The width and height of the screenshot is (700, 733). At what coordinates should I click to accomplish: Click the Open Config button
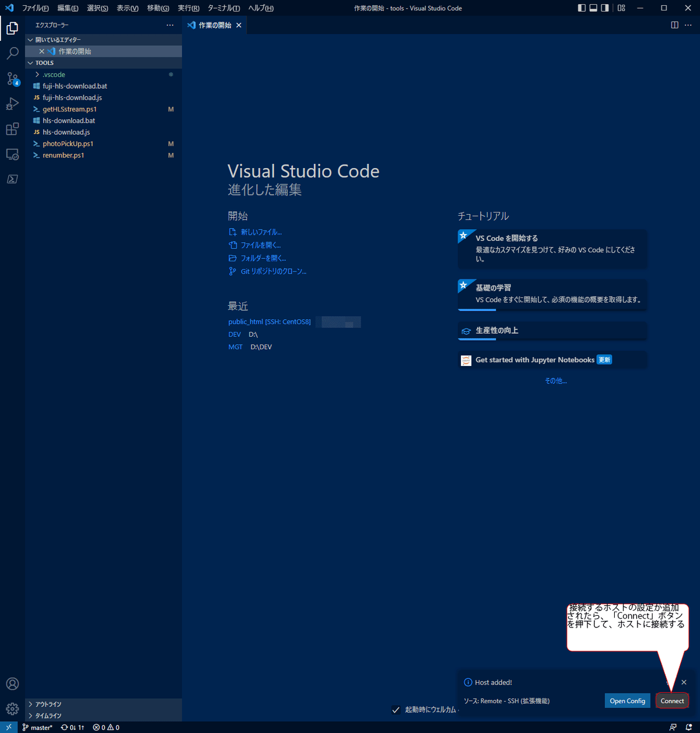pos(628,701)
